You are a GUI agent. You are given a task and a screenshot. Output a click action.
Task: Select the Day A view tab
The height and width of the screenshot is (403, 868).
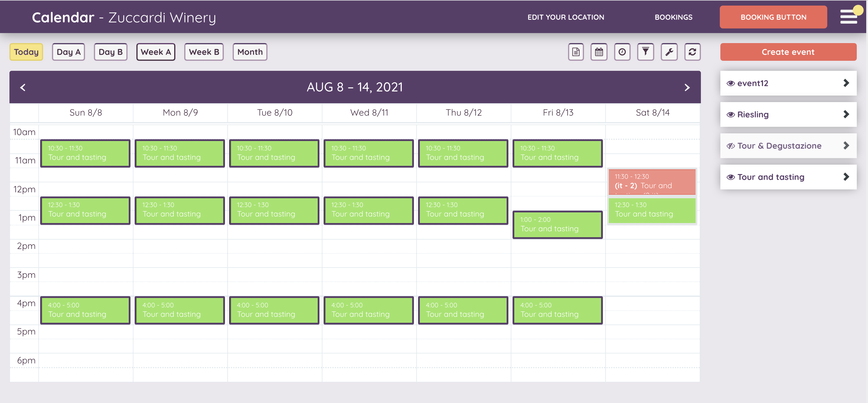coord(68,52)
